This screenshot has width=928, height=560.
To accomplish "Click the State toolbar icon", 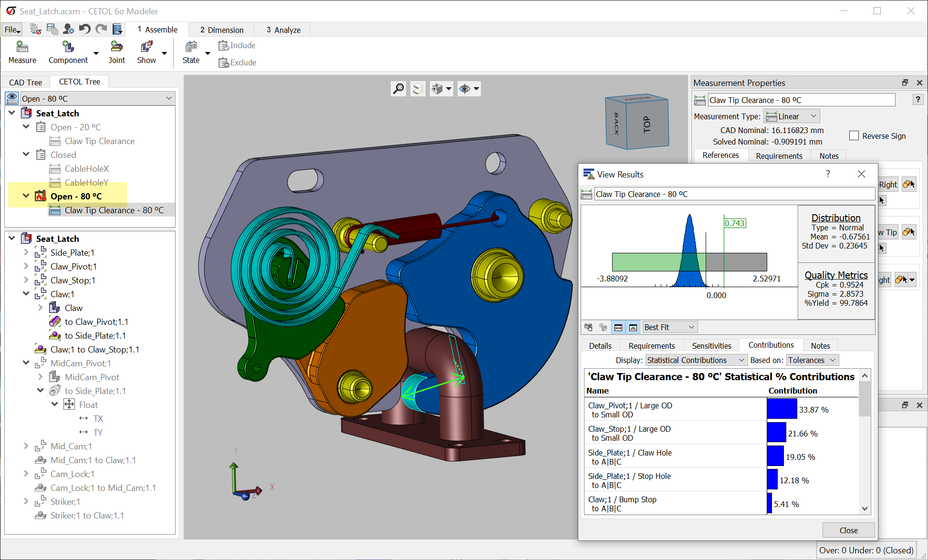I will [191, 47].
